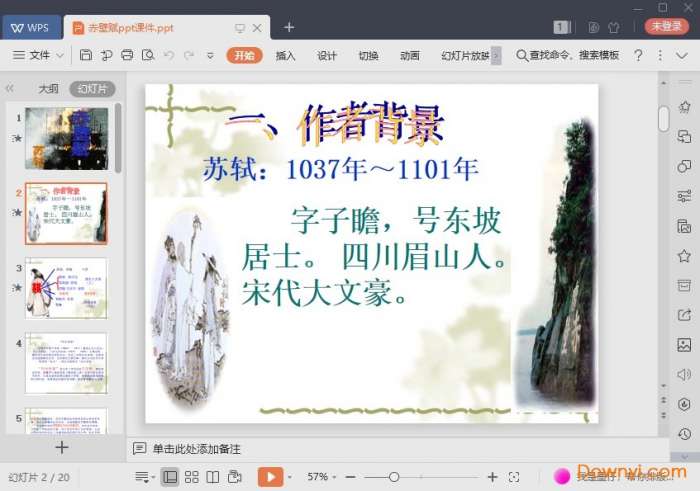Open the shapes icon in right sidebar

[x=684, y=166]
